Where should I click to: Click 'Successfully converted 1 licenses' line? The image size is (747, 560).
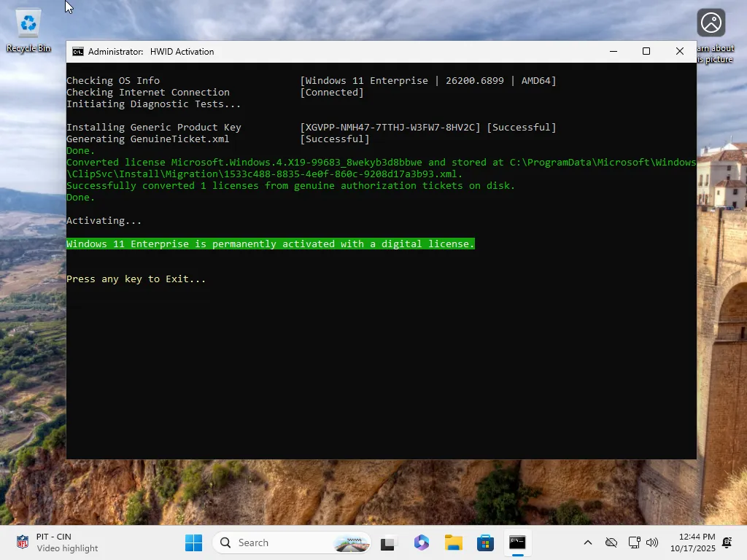coord(290,186)
